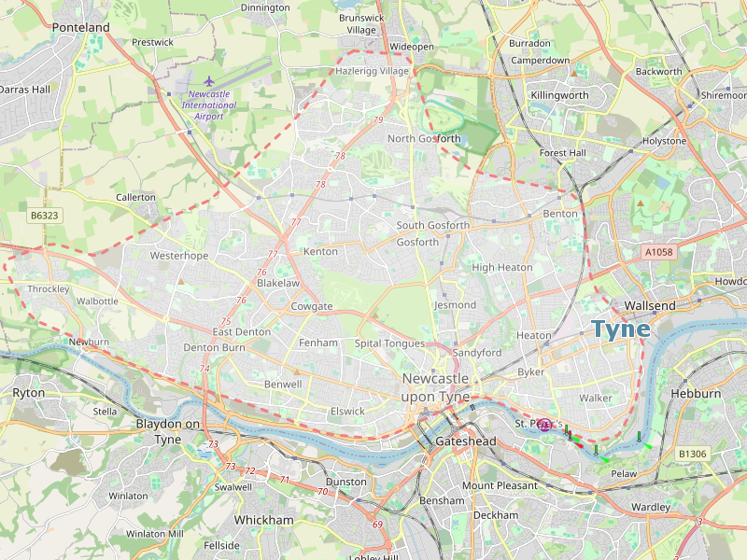Select the purple harbour marker at St. Peter's
The height and width of the screenshot is (560, 747).
(x=544, y=425)
